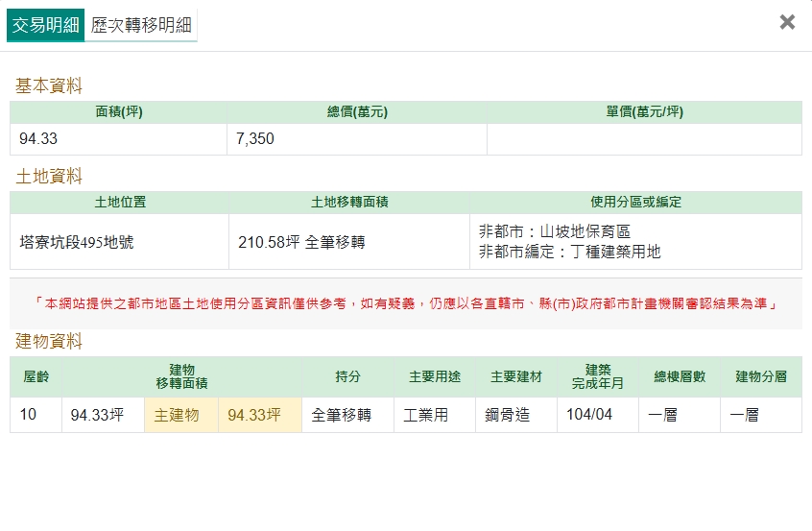Switch to the 交易明細 tab
Viewport: 812px width, 531px height.
[45, 25]
